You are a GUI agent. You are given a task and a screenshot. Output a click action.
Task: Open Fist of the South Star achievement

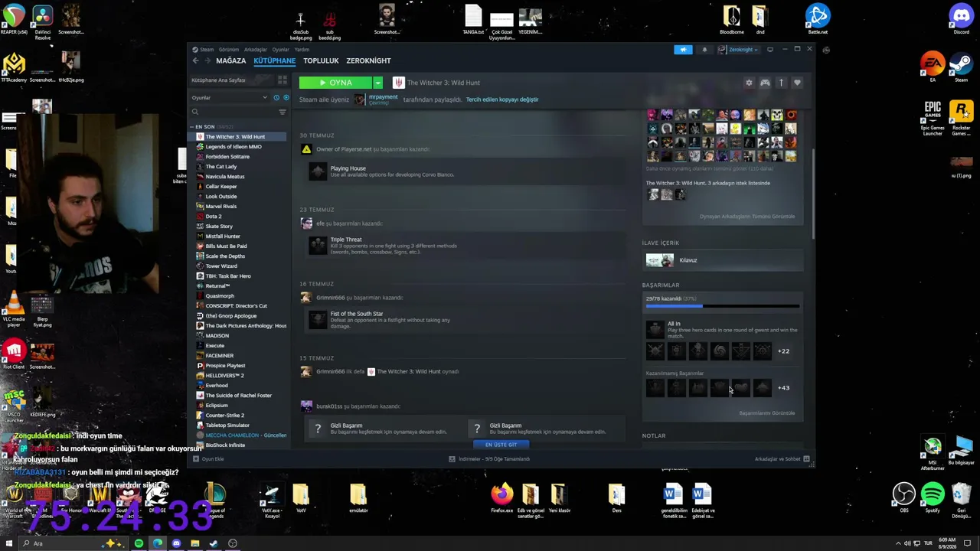point(465,320)
